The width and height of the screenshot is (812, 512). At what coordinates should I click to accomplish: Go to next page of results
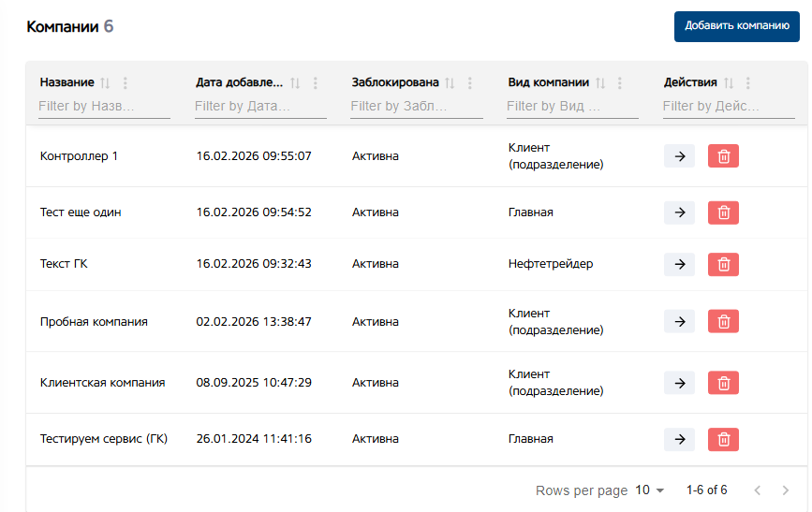(x=785, y=490)
